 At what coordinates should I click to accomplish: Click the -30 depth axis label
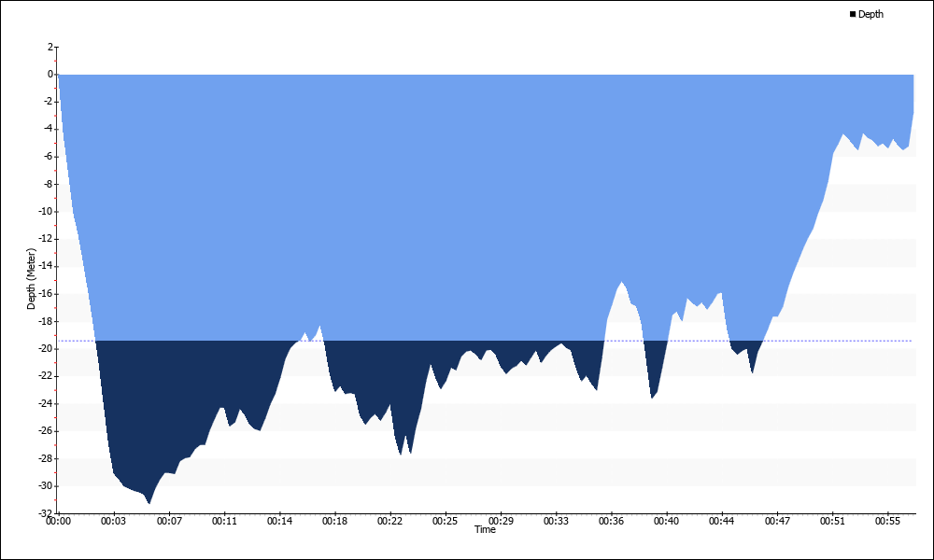pos(47,485)
